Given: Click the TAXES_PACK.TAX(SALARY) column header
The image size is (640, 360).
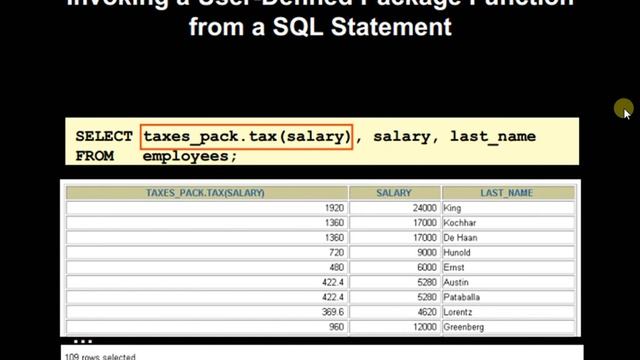Looking at the screenshot, I should (x=207, y=193).
